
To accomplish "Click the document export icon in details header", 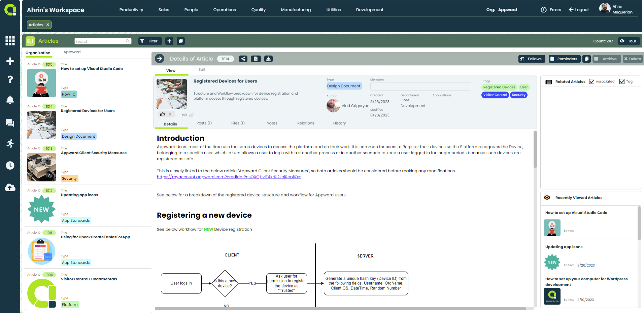I will (256, 59).
